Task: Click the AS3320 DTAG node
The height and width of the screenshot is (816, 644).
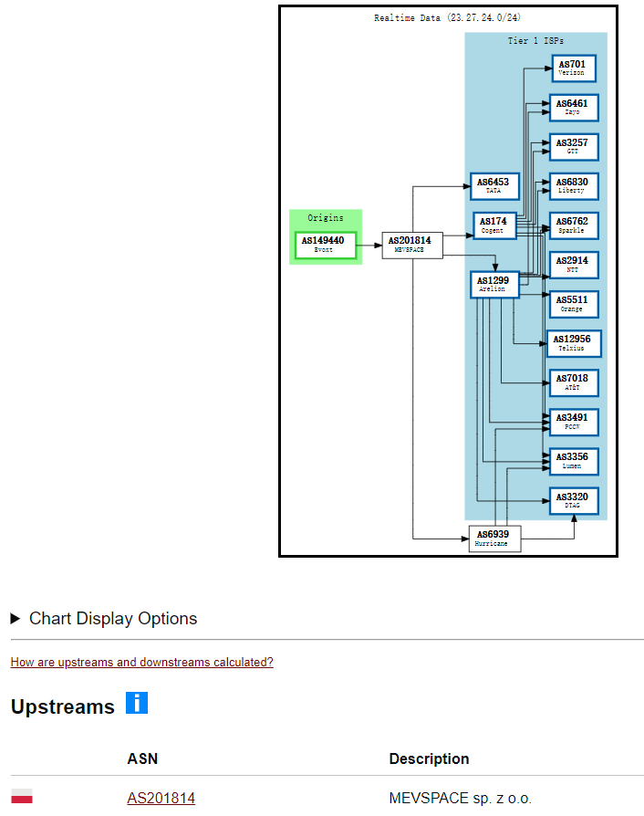Action: click(574, 500)
